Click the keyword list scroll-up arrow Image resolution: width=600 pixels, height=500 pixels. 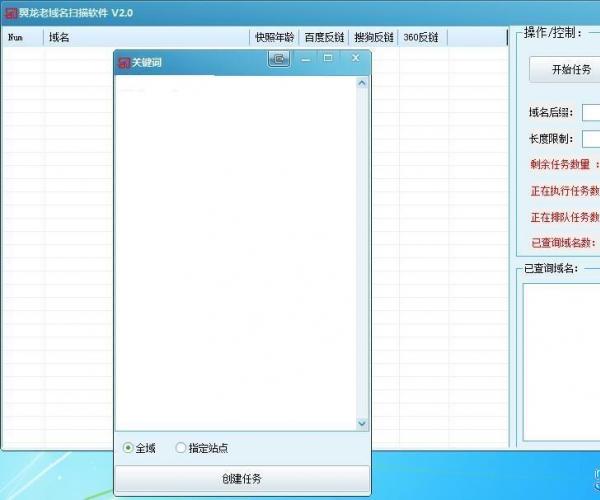tap(362, 83)
